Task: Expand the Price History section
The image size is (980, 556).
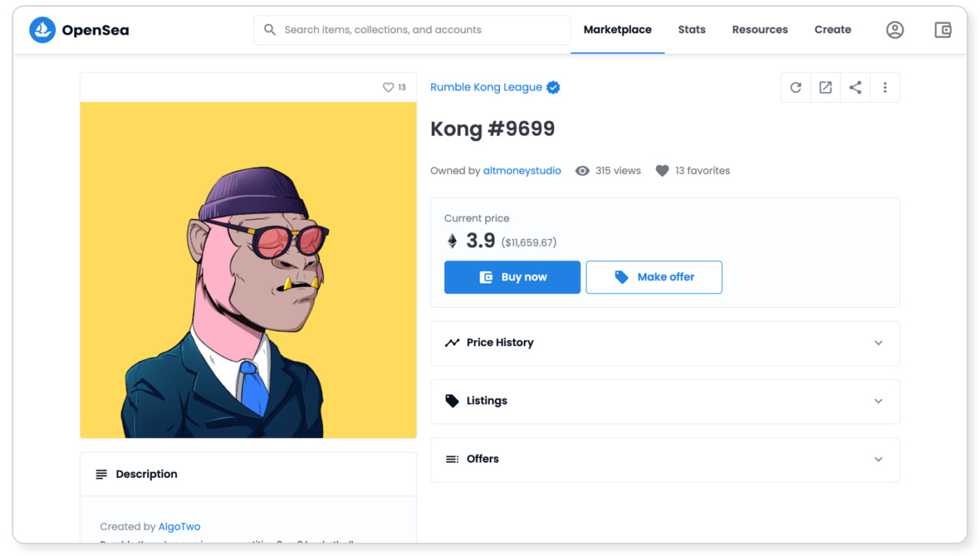Action: point(665,343)
